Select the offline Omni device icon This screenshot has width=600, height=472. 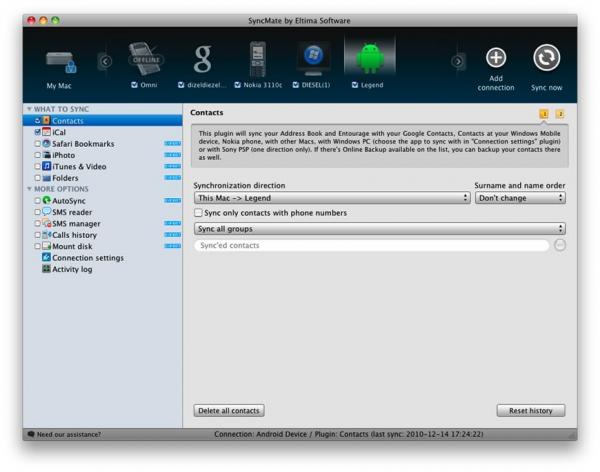tap(145, 59)
